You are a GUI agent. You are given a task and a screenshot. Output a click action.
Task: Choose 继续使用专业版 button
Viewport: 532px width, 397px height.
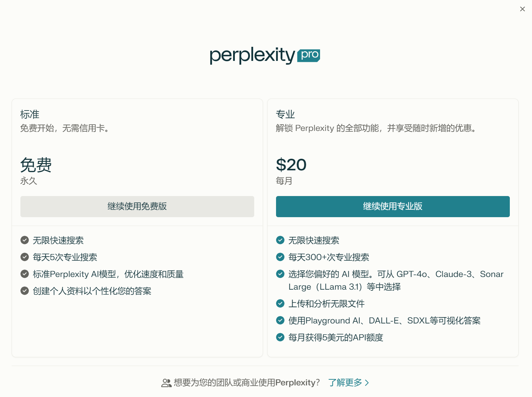393,207
